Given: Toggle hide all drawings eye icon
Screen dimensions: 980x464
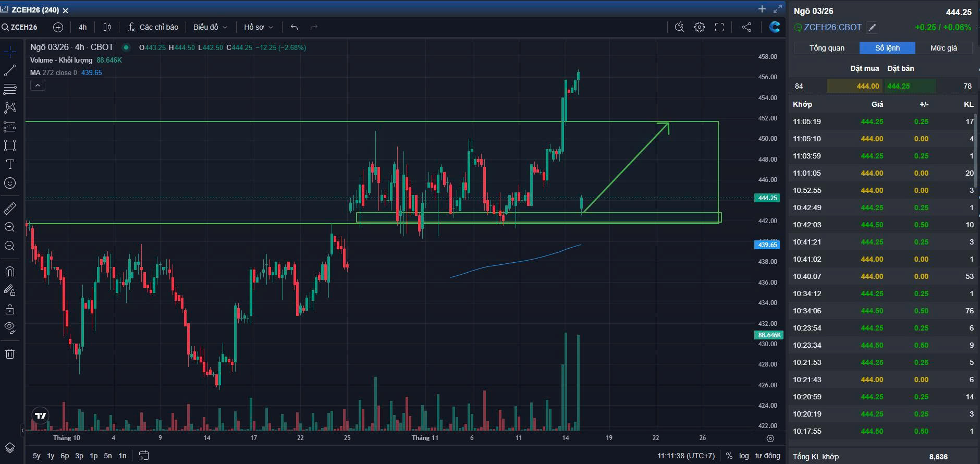Looking at the screenshot, I should click(x=10, y=327).
